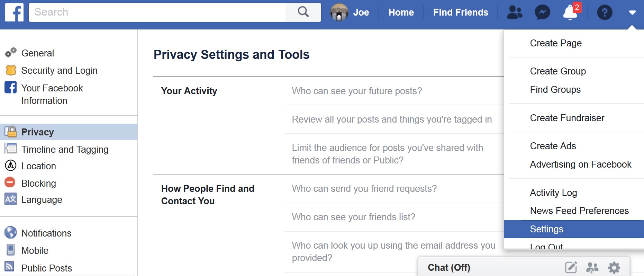This screenshot has height=276, width=644.
Task: Open Joe's profile picture thumbnail
Action: tap(339, 12)
